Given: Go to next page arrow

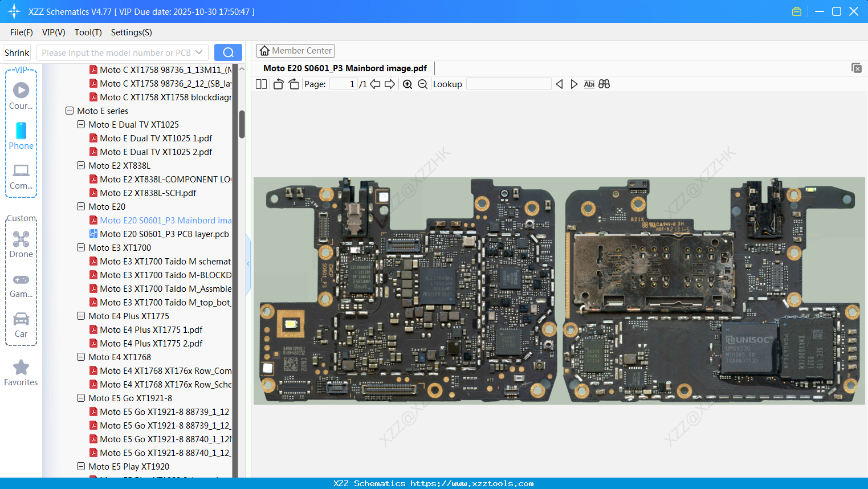Looking at the screenshot, I should (390, 84).
